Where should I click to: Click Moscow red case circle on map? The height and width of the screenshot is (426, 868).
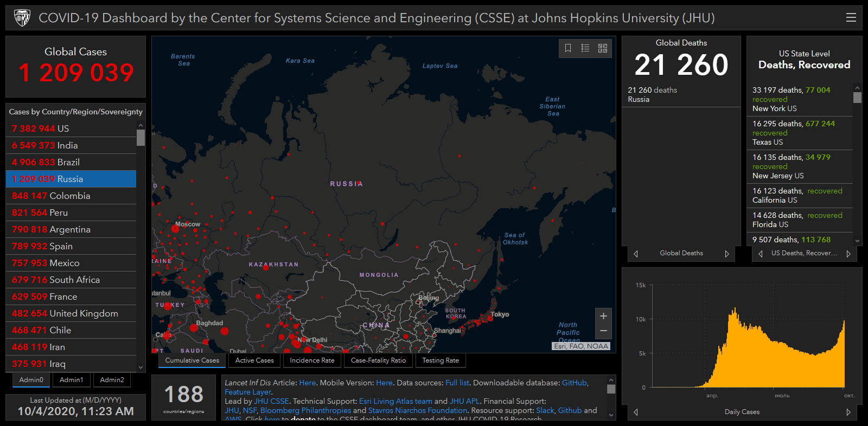[175, 229]
